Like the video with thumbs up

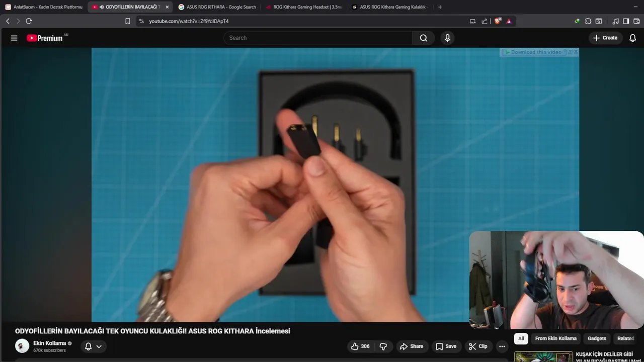click(x=361, y=346)
